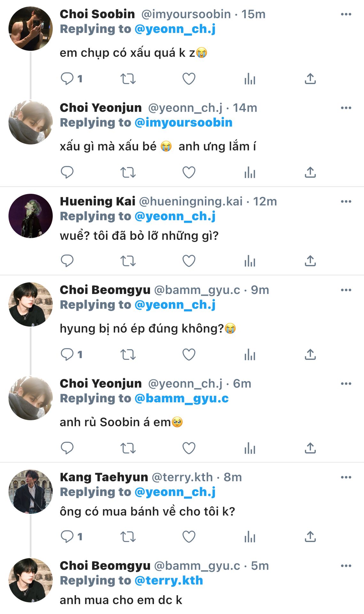
Task: Open more options on Choi Soobin's tweet
Action: (x=346, y=14)
